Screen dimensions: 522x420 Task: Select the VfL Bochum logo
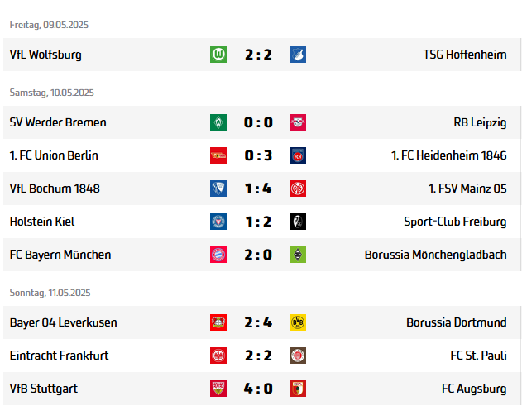tap(218, 189)
